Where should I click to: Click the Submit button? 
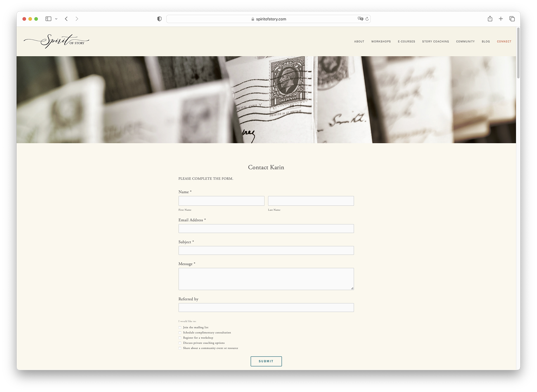pos(266,361)
